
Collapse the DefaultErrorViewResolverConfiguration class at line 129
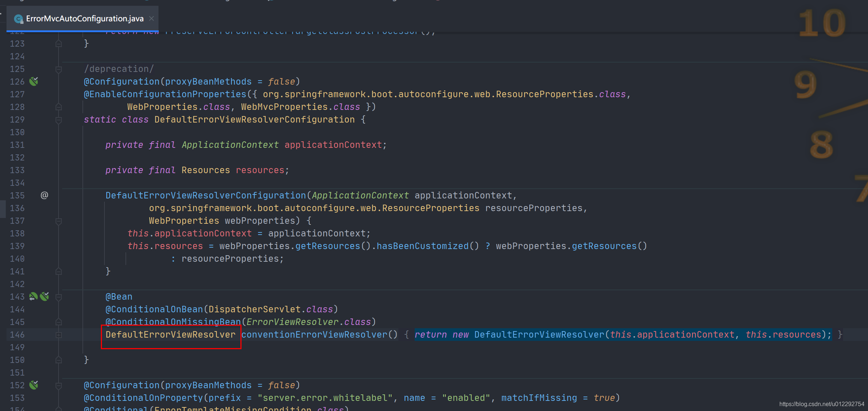tap(59, 120)
